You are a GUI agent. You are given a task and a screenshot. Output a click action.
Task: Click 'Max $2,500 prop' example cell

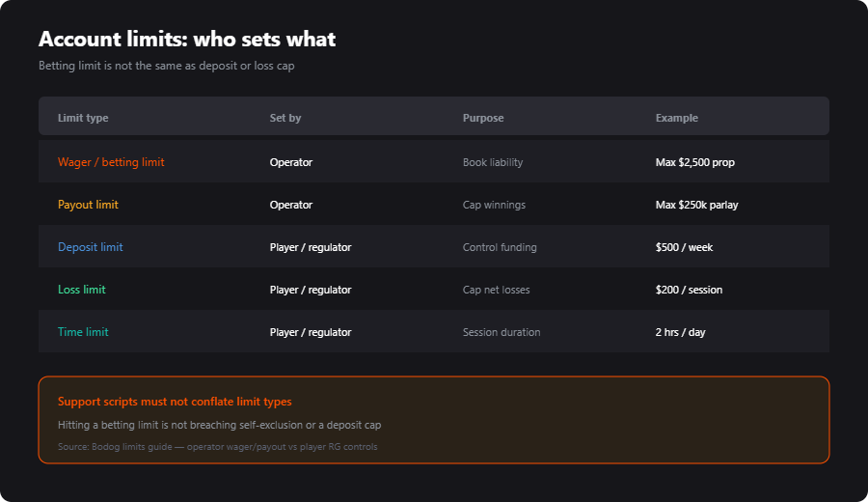tap(694, 162)
